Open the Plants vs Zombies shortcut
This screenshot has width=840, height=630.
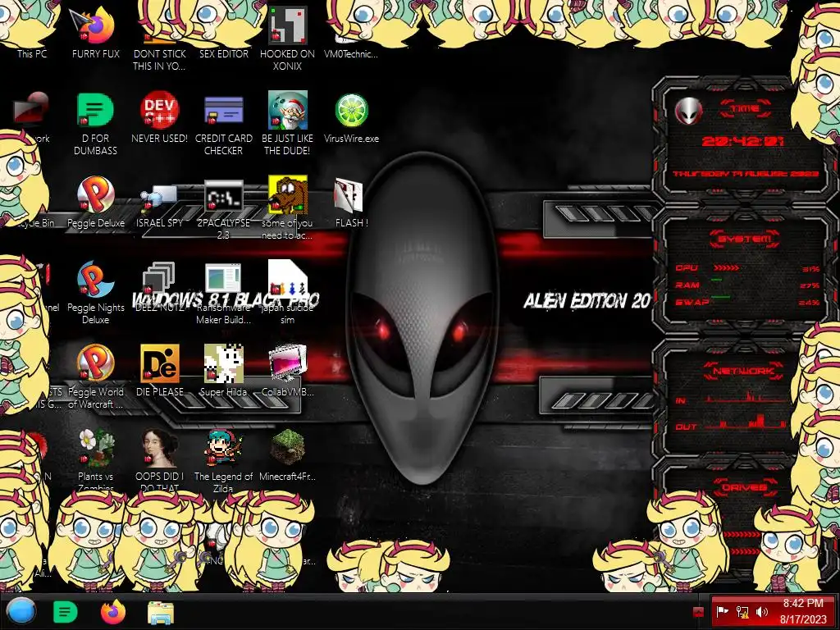[95, 449]
